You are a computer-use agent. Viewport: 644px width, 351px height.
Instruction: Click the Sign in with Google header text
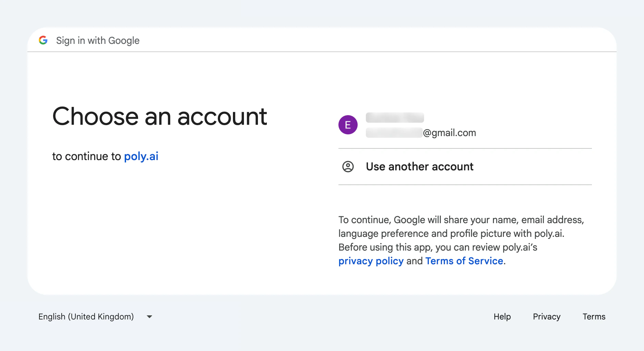coord(98,40)
